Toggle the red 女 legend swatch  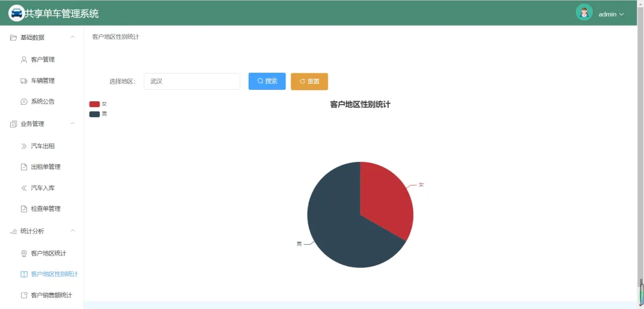click(94, 104)
